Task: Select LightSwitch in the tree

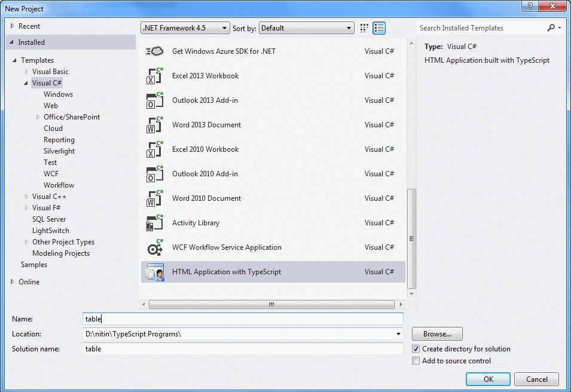Action: pos(51,231)
